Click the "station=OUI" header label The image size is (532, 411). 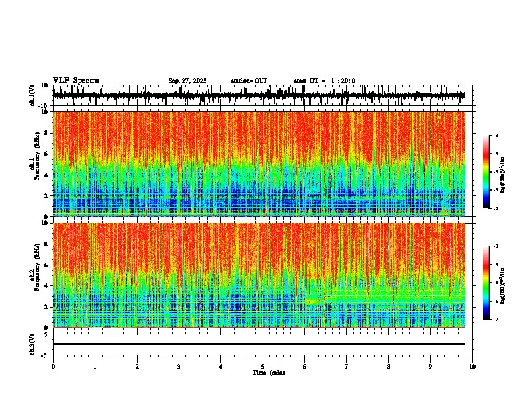pos(249,81)
